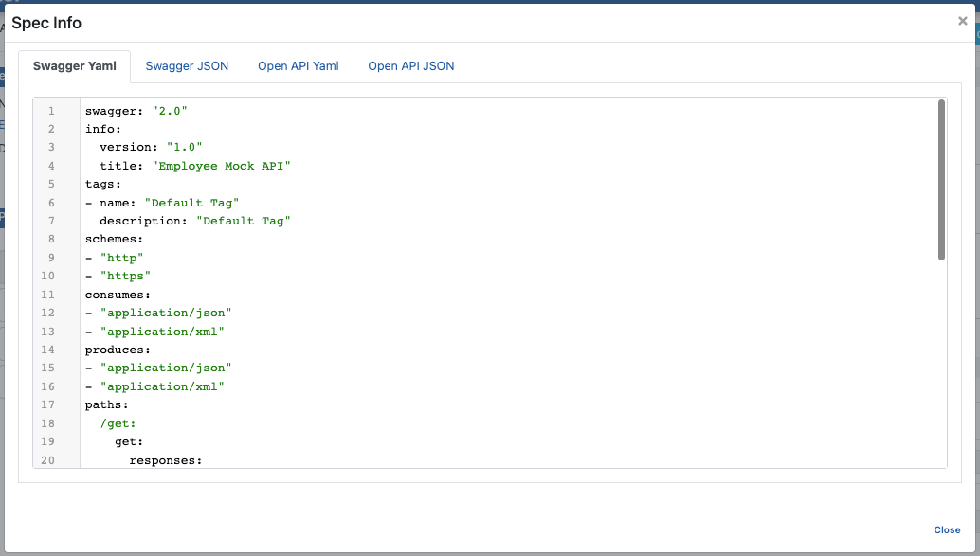Image resolution: width=980 pixels, height=556 pixels.
Task: Click the version "1.0" value
Action: click(184, 148)
